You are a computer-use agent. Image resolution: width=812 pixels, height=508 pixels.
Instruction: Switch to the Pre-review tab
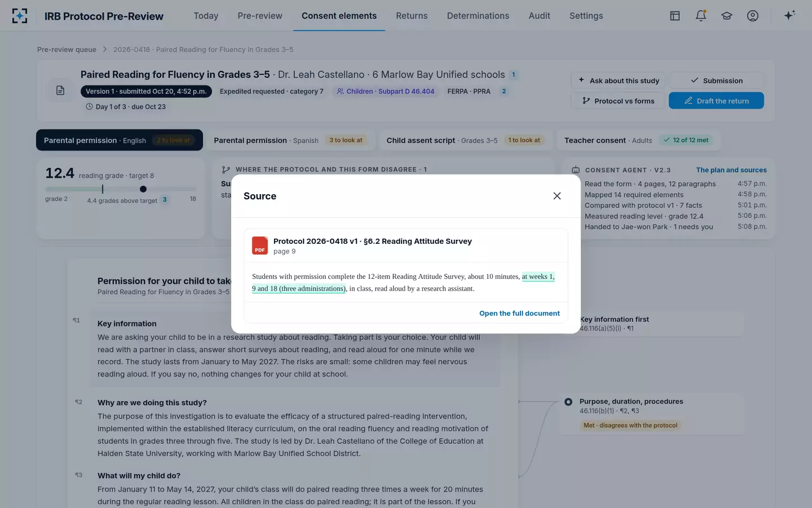260,16
